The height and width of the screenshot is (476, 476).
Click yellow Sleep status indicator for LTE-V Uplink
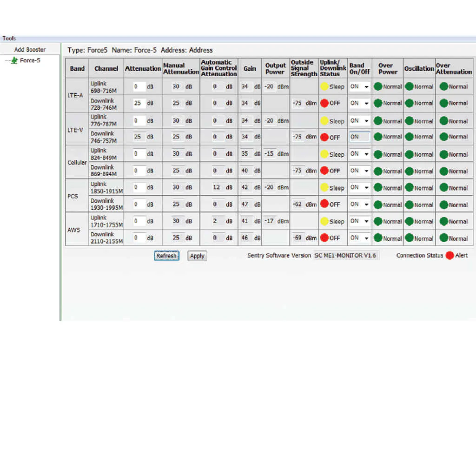(324, 121)
